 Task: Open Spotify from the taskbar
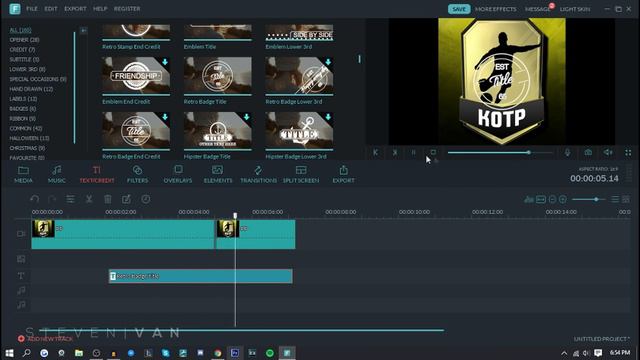270,353
